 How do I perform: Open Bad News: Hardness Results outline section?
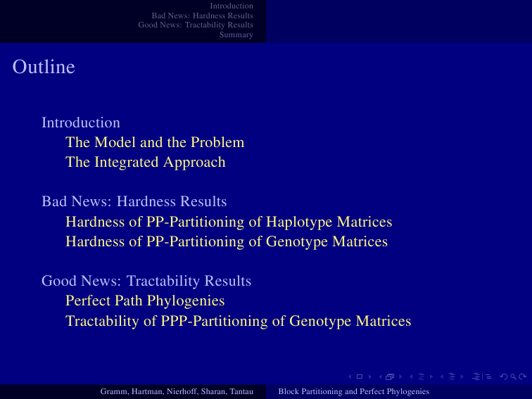click(134, 201)
